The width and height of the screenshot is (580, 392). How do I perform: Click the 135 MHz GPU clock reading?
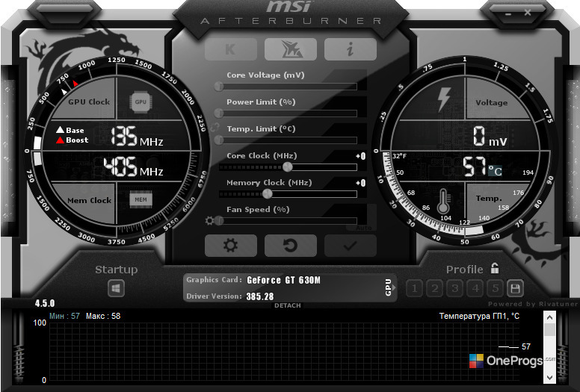[x=137, y=137]
